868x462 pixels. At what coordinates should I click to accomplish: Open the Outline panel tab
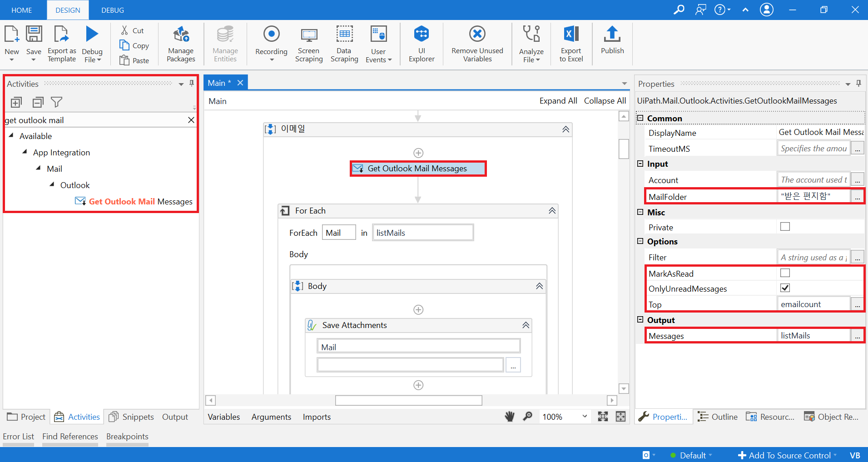coord(718,417)
